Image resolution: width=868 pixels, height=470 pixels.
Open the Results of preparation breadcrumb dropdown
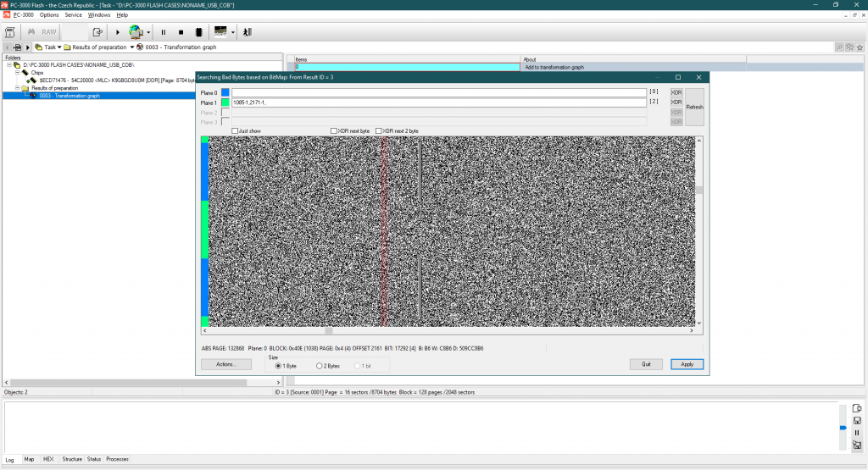click(131, 47)
